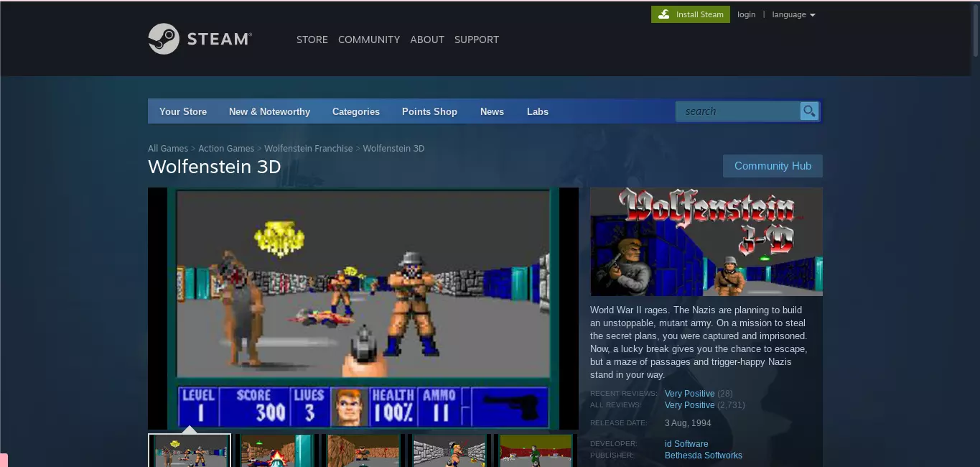This screenshot has height=467, width=980.
Task: Open the language dropdown
Action: tap(793, 14)
